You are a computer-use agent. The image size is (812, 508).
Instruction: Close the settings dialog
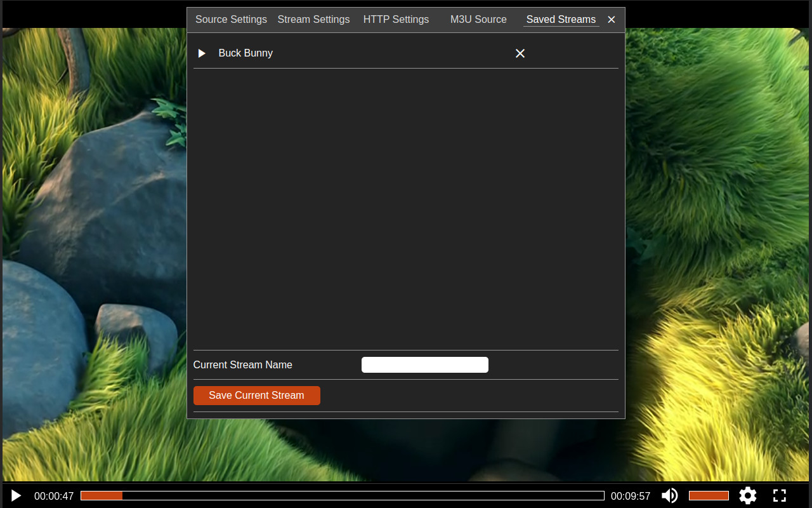611,19
